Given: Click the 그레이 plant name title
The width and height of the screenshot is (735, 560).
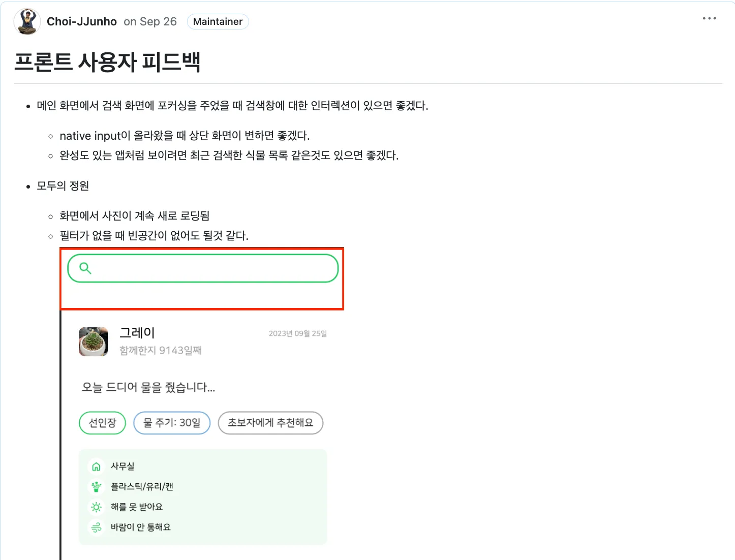Looking at the screenshot, I should [x=137, y=333].
